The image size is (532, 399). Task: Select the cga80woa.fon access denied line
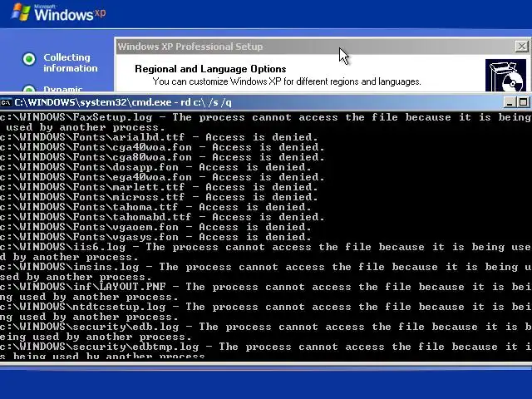[162, 157]
